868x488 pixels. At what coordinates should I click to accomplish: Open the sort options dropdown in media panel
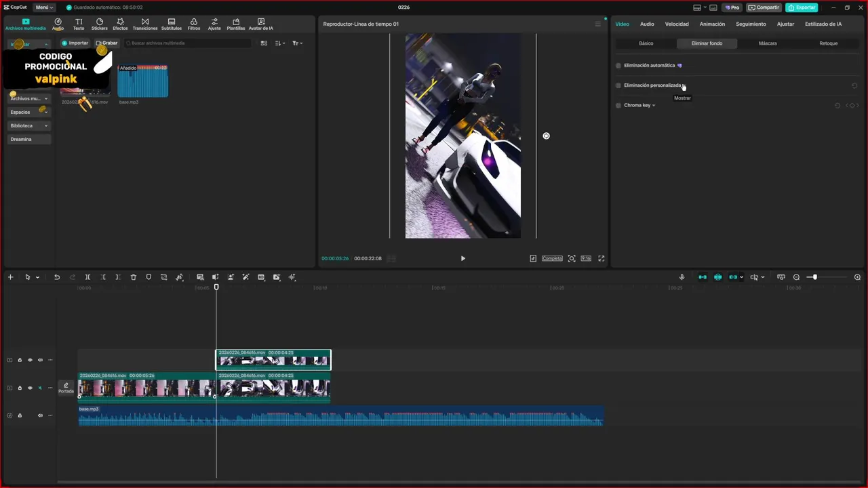(281, 43)
